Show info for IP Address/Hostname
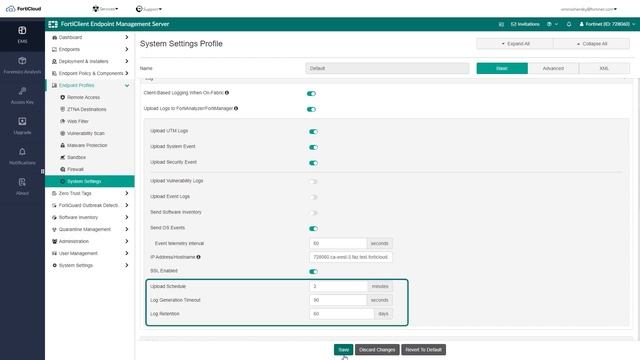The width and height of the screenshot is (640, 360). pyautogui.click(x=198, y=257)
